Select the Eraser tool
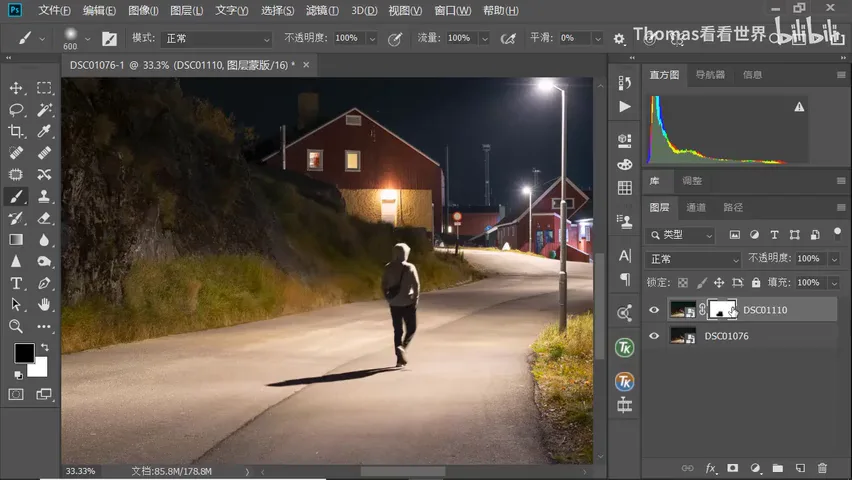The width and height of the screenshot is (852, 480). pyautogui.click(x=44, y=218)
